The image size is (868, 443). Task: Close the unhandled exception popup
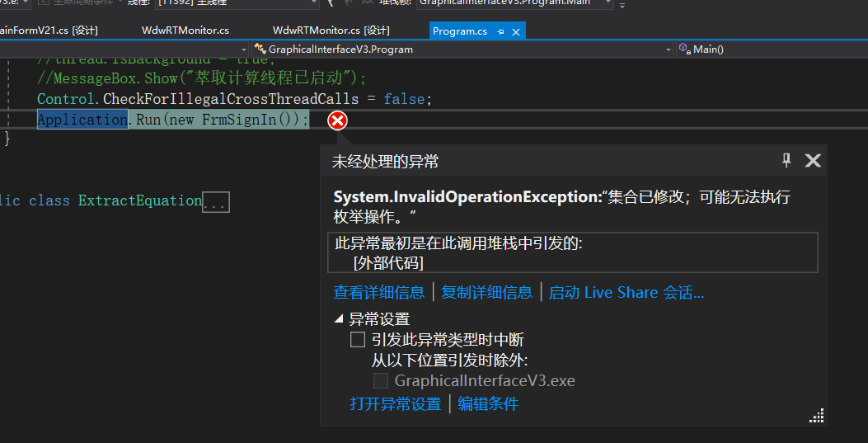tap(813, 161)
